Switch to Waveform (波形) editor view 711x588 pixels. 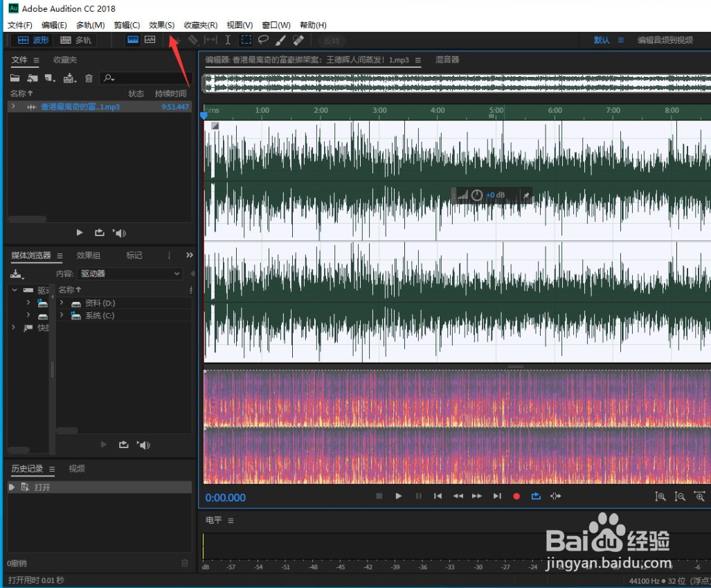point(33,40)
